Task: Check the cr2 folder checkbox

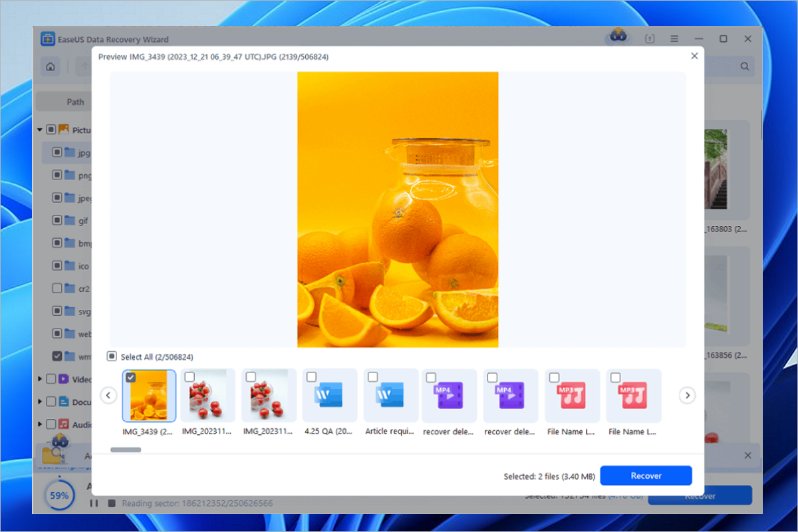Action: [57, 289]
